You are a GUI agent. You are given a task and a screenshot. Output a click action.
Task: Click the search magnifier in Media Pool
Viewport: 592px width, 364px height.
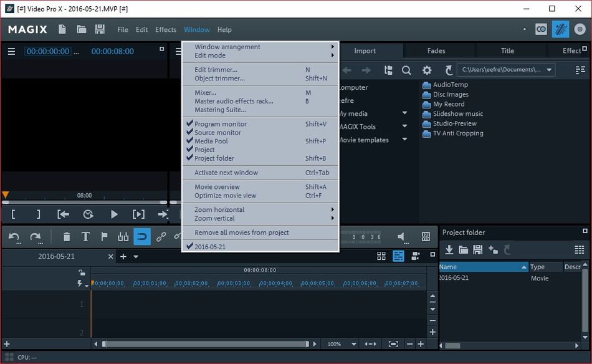[406, 70]
